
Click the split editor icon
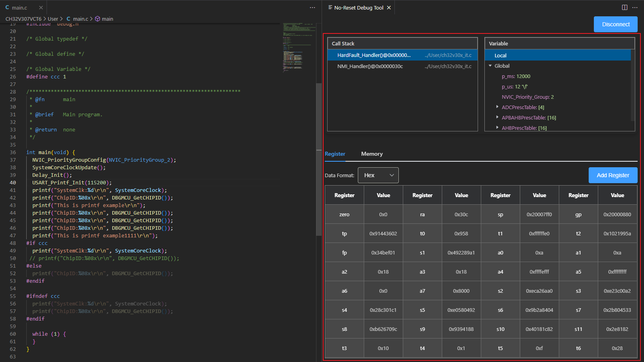[624, 8]
